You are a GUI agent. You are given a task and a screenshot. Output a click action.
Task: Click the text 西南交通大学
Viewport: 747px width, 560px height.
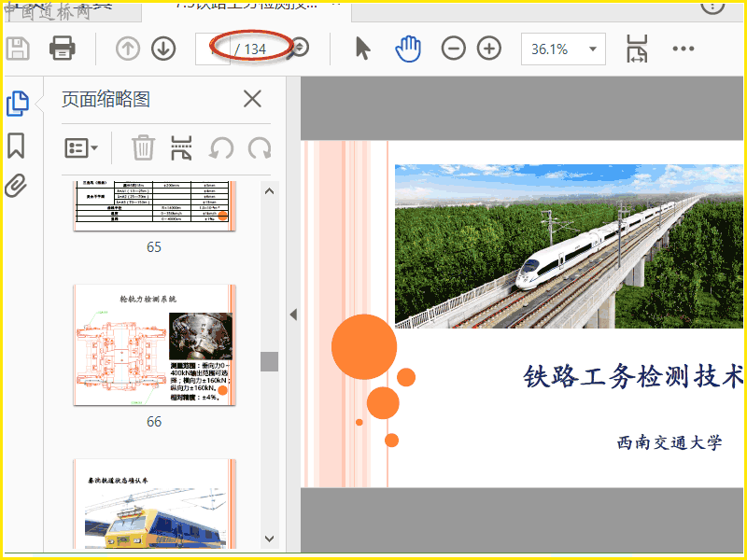coord(669,442)
